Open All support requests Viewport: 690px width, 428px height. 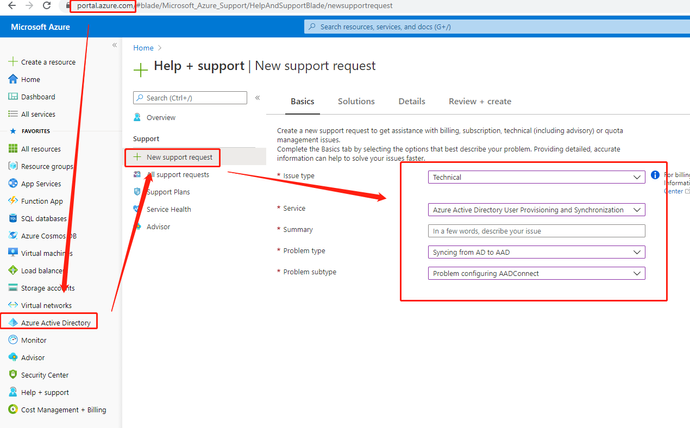(178, 175)
